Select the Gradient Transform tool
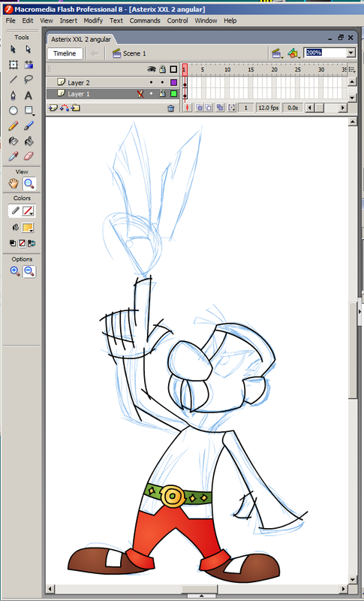This screenshot has width=364, height=601. 29,65
